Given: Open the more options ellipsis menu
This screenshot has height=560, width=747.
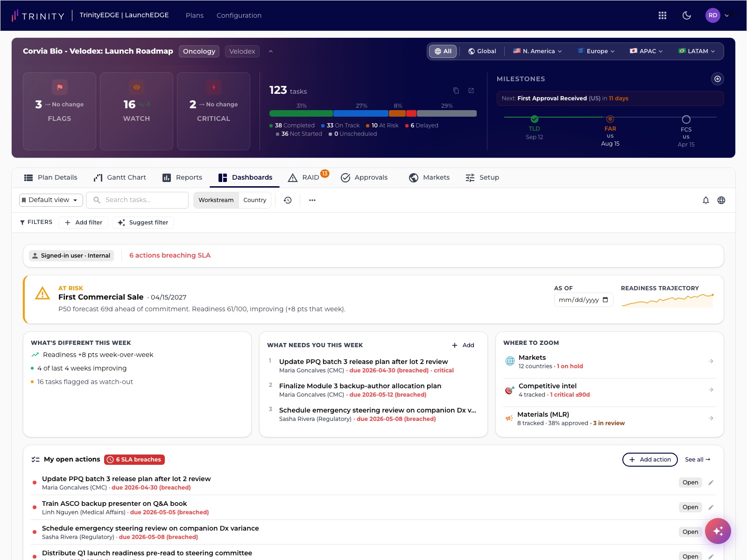Looking at the screenshot, I should tap(312, 200).
